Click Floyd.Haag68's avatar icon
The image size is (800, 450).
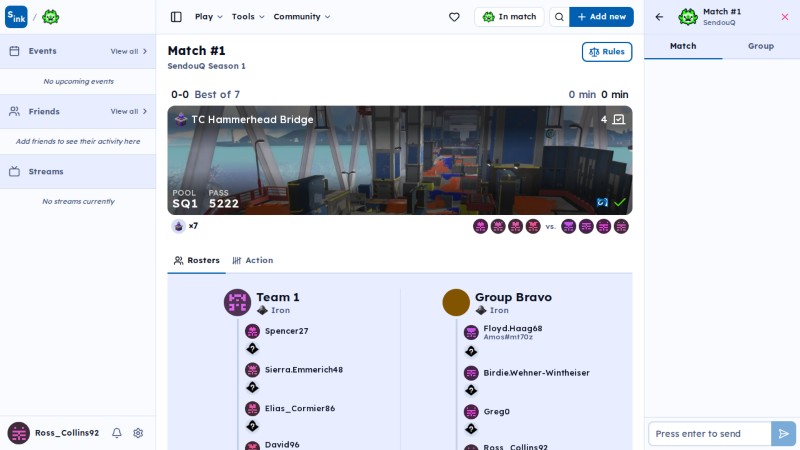click(471, 333)
